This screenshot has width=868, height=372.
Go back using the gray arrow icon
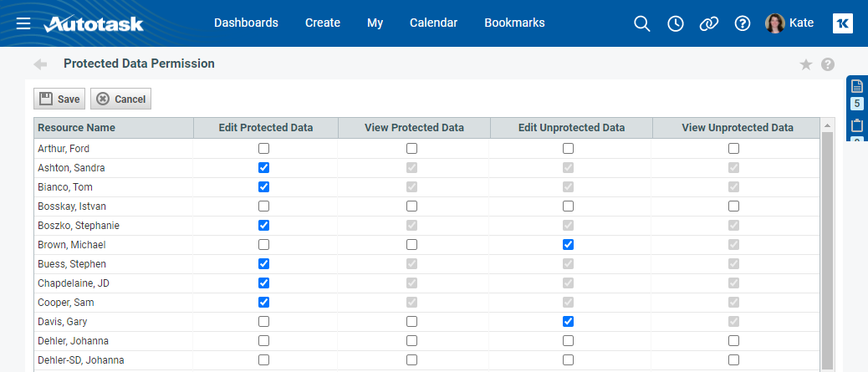point(40,64)
